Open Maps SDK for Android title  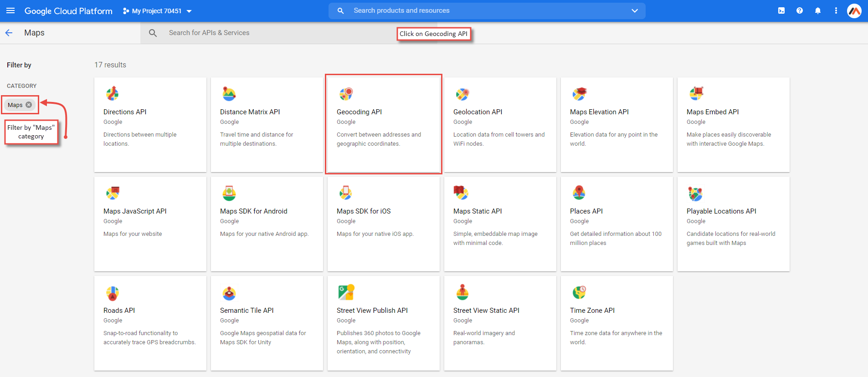pos(254,211)
